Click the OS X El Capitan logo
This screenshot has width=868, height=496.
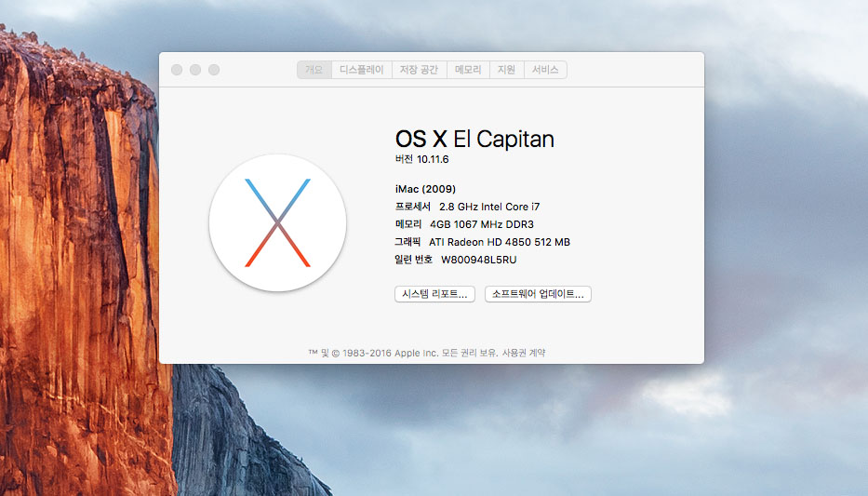[x=277, y=222]
